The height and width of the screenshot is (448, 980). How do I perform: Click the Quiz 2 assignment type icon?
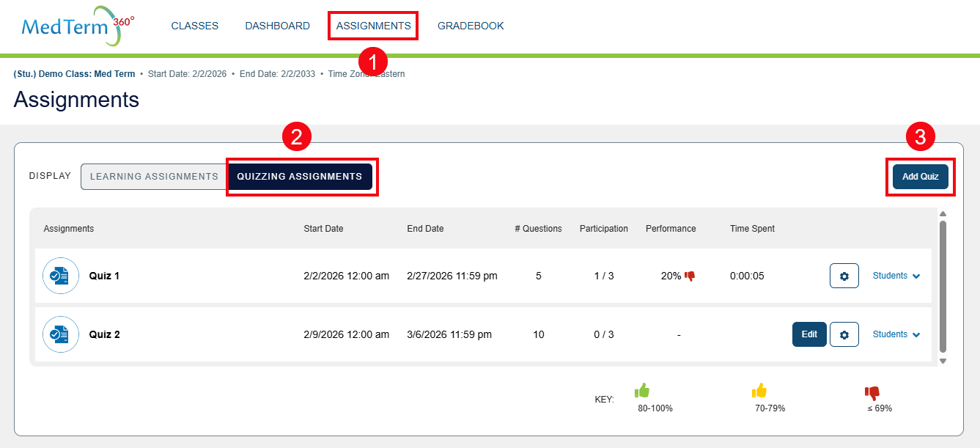(x=61, y=334)
